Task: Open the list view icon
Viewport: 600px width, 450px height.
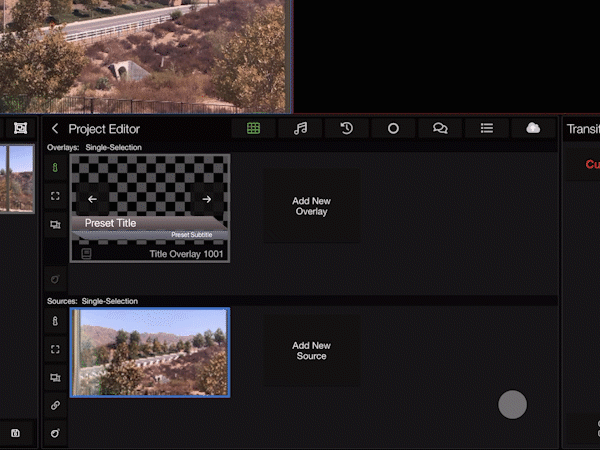Action: tap(487, 128)
